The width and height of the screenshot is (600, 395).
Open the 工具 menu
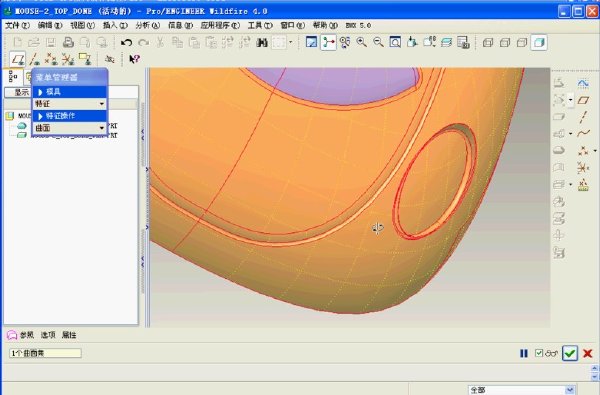(260, 25)
